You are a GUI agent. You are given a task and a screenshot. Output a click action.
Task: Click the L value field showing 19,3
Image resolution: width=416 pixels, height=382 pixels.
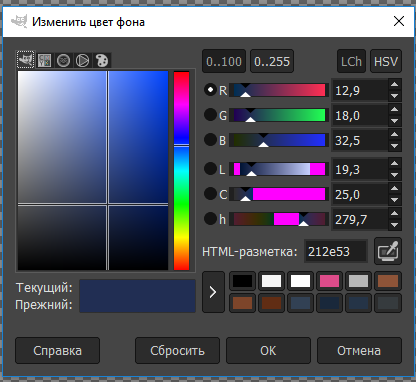pyautogui.click(x=360, y=169)
